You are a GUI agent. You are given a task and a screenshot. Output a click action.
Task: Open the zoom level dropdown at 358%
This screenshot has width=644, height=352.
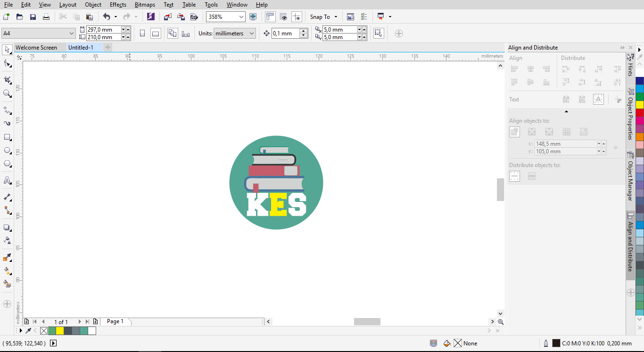coord(241,17)
